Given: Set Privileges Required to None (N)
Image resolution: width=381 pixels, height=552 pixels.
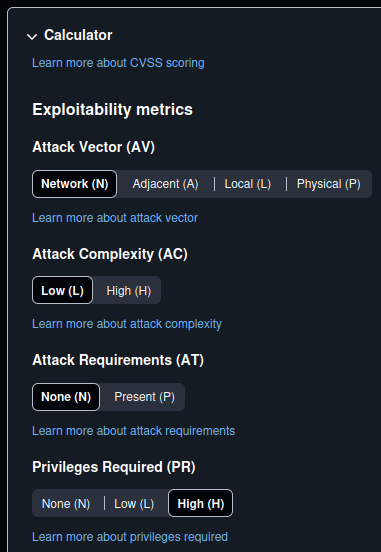Looking at the screenshot, I should pos(66,504).
